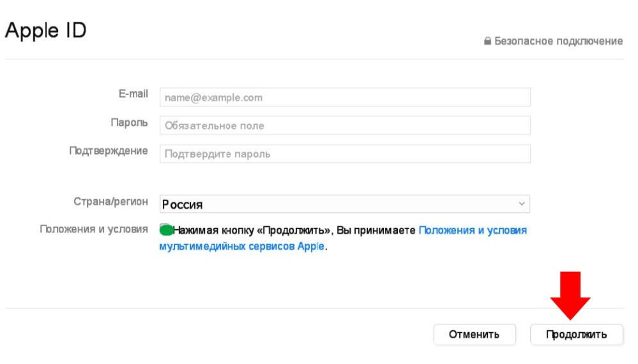Follow the мультимедийных сервисов Apple link
This screenshot has height=364, width=638.
pyautogui.click(x=241, y=246)
